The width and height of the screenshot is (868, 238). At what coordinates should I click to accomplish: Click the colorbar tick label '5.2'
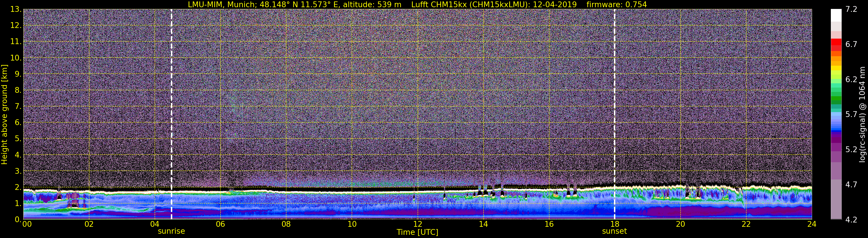coord(851,149)
